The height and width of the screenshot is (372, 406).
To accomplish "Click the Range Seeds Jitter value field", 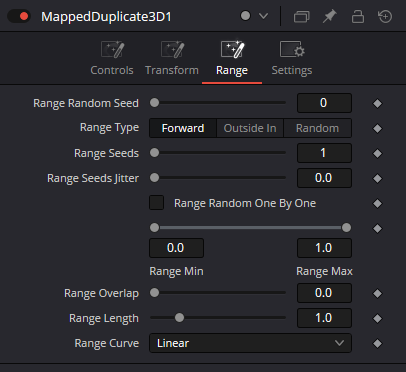I will click(x=324, y=178).
